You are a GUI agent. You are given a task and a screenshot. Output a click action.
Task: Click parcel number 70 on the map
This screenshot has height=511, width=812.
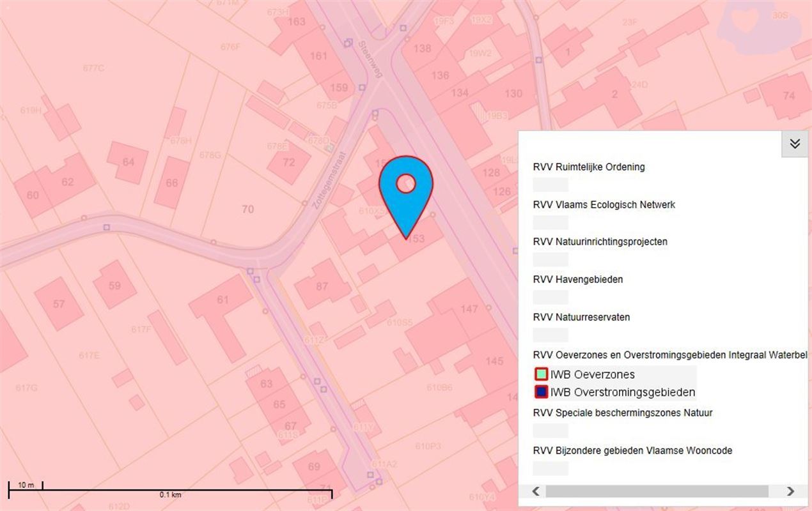point(247,209)
